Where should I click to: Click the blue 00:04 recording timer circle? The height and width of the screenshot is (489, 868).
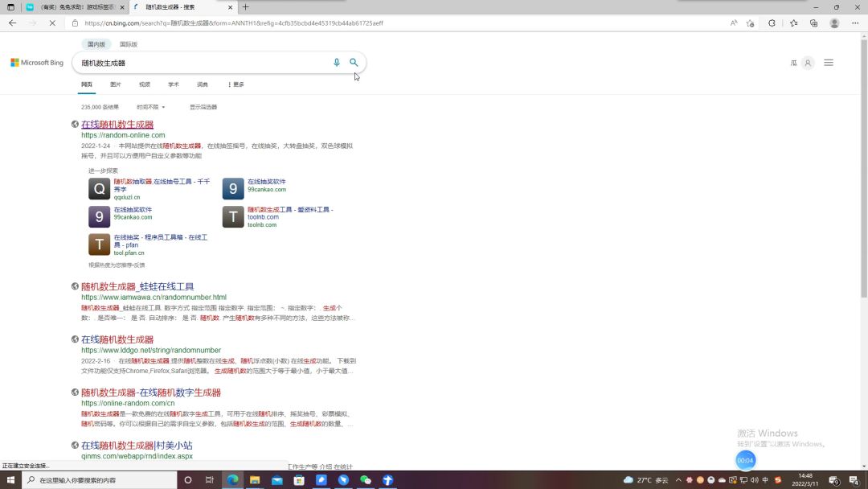pos(746,460)
